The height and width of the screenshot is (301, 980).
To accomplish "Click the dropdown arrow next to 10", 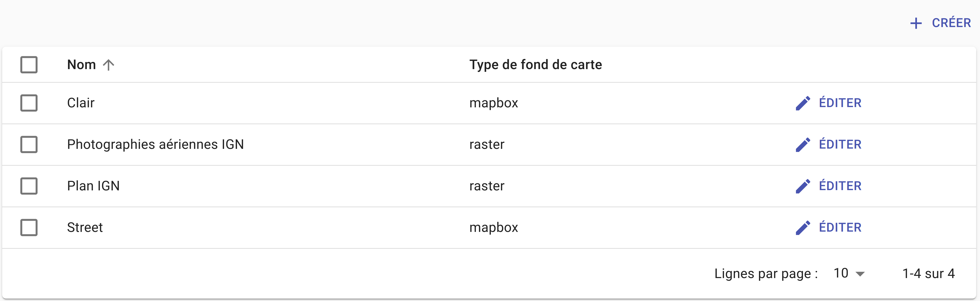I will pyautogui.click(x=860, y=274).
